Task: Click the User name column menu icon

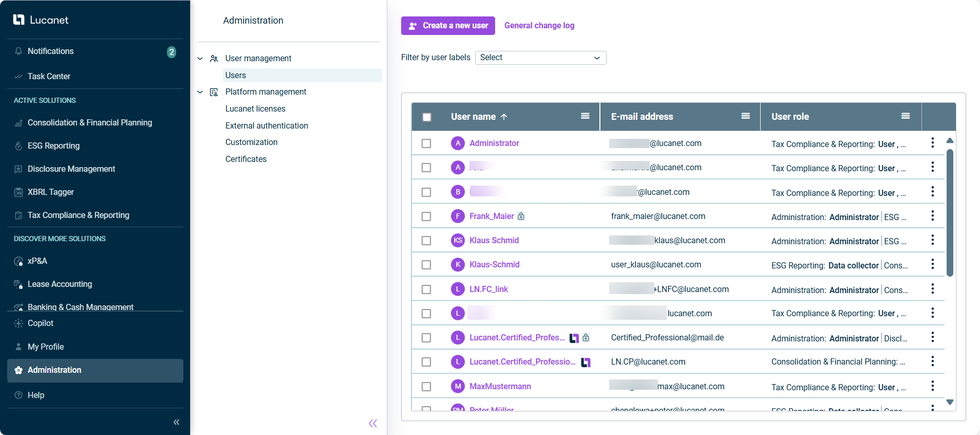Action: tap(585, 116)
